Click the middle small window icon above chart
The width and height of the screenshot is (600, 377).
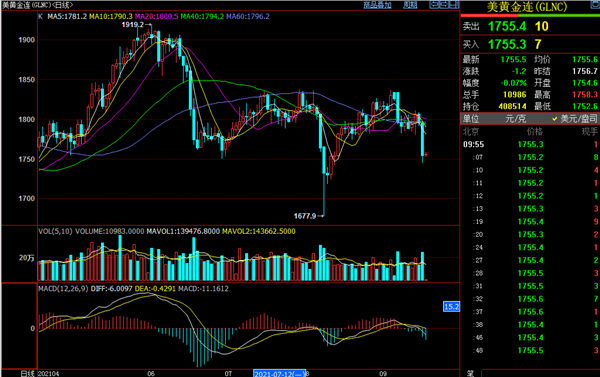tap(444, 5)
